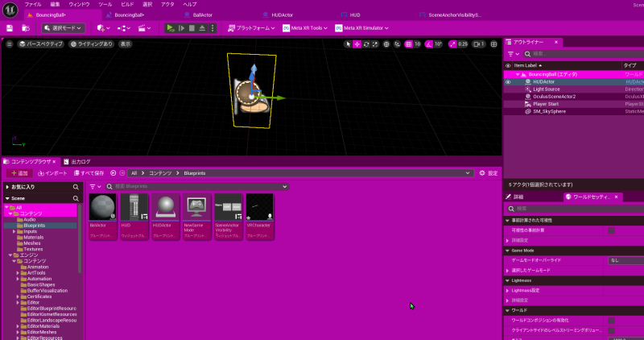Click the Play button in the toolbar
Viewport: 644px width, 340px height.
point(171,28)
